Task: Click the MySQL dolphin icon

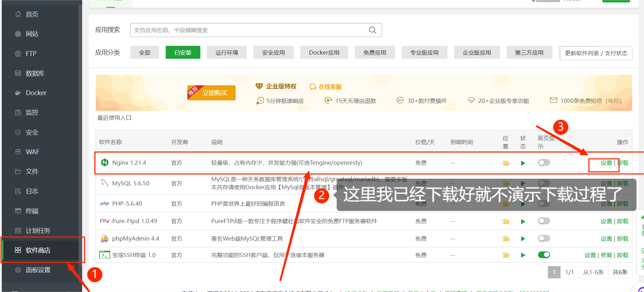Action: coord(105,183)
